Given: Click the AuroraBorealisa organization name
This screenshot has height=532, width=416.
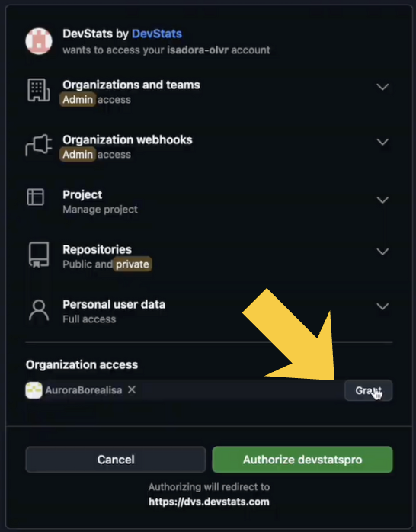Looking at the screenshot, I should click(84, 390).
